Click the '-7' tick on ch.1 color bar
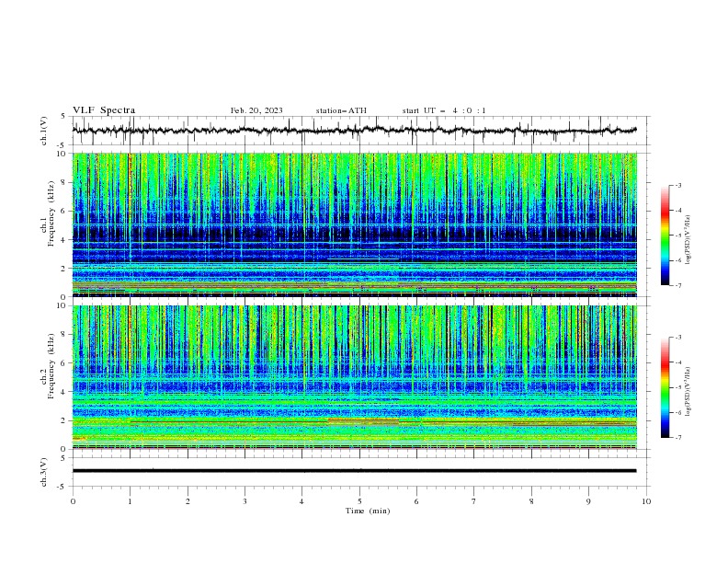Image resolution: width=728 pixels, height=563 pixels. tap(678, 285)
